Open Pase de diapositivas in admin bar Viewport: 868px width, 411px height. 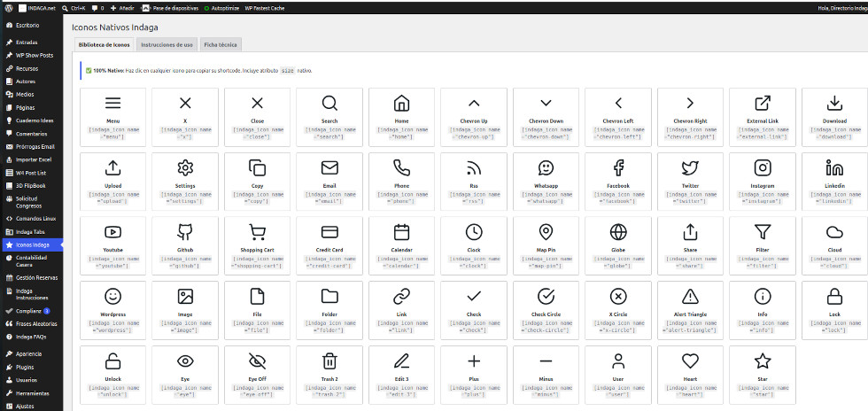point(170,8)
